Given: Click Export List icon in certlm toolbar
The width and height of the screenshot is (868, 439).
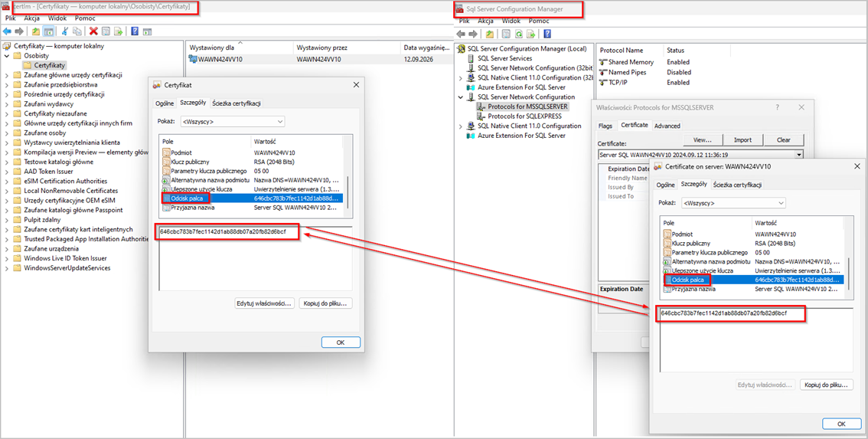Looking at the screenshot, I should (118, 31).
